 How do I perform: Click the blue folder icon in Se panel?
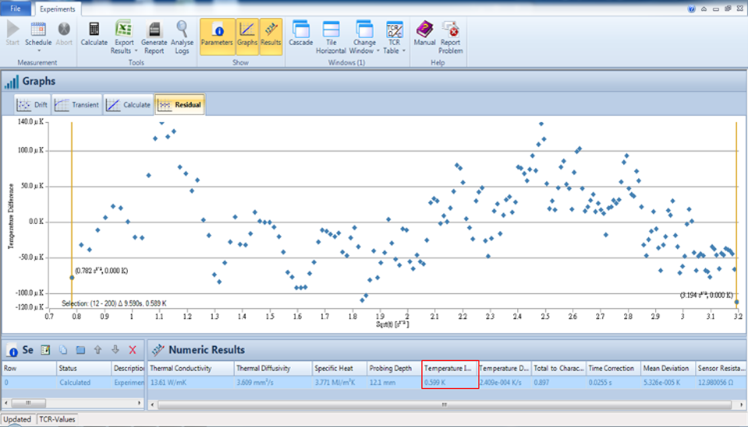[81, 350]
